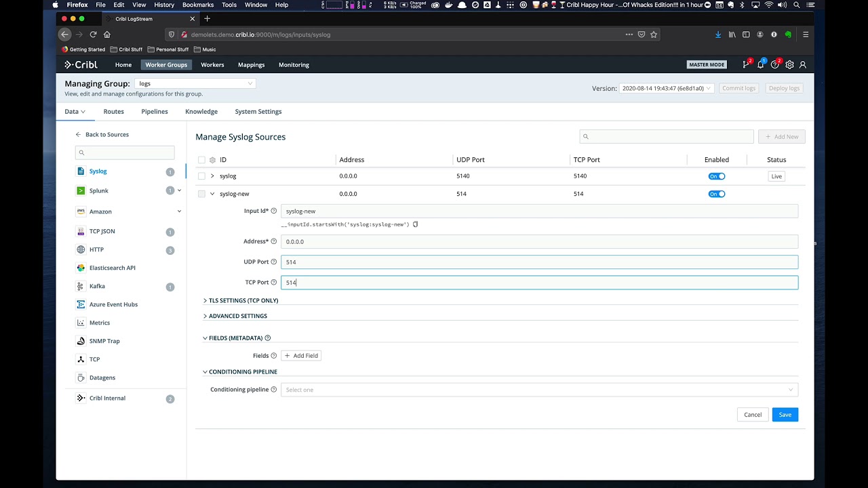Switch to the Routes tab
The width and height of the screenshot is (868, 488).
click(x=113, y=111)
